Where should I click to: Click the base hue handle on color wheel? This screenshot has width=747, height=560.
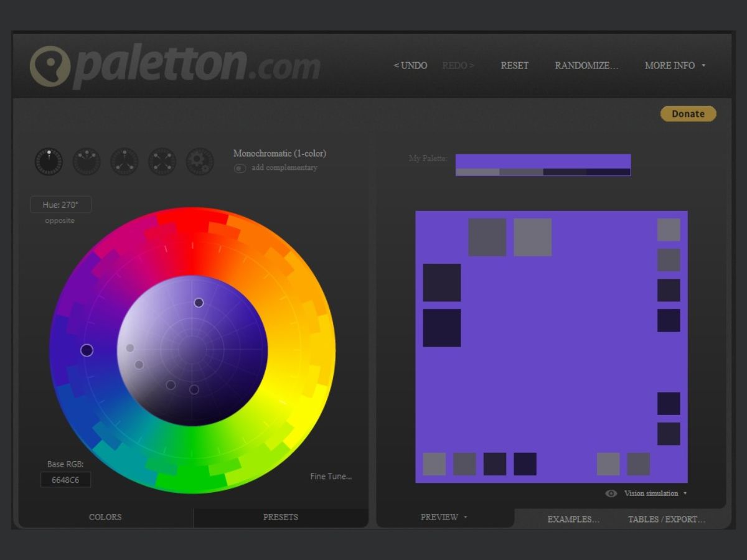click(87, 350)
